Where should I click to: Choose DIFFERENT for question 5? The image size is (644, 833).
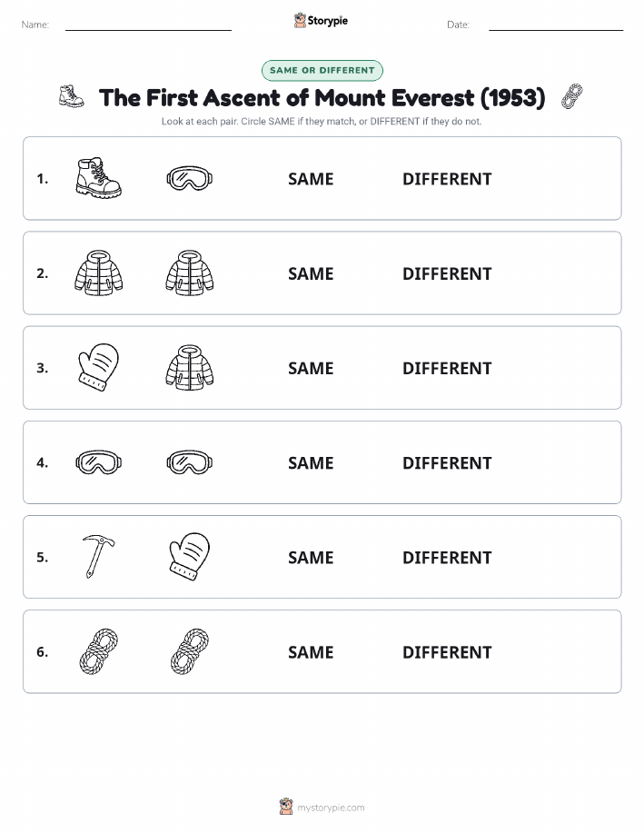(x=447, y=557)
